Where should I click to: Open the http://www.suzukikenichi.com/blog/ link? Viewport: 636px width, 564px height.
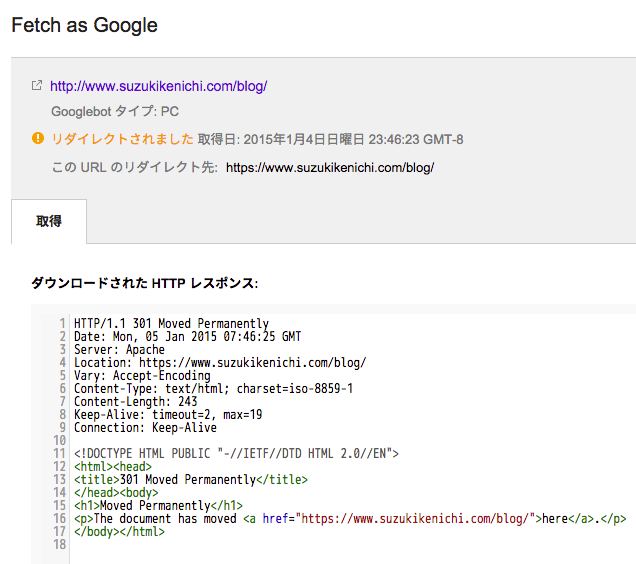159,86
